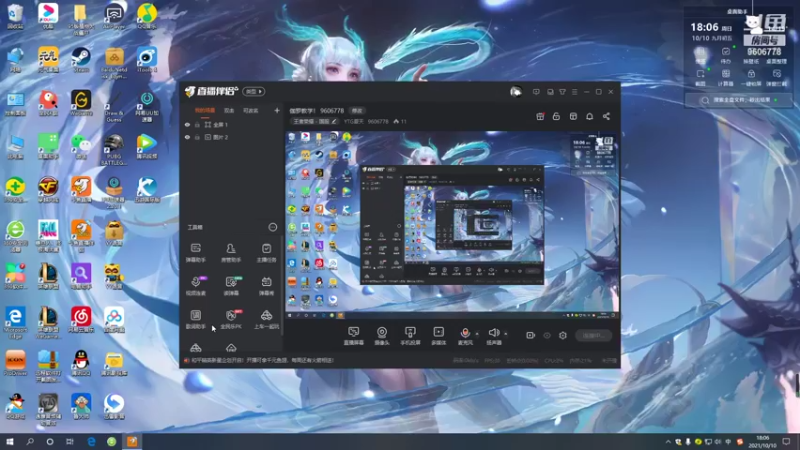Viewport: 800px width, 450px height.
Task: Open the 全民乐PK tool
Action: point(231,319)
